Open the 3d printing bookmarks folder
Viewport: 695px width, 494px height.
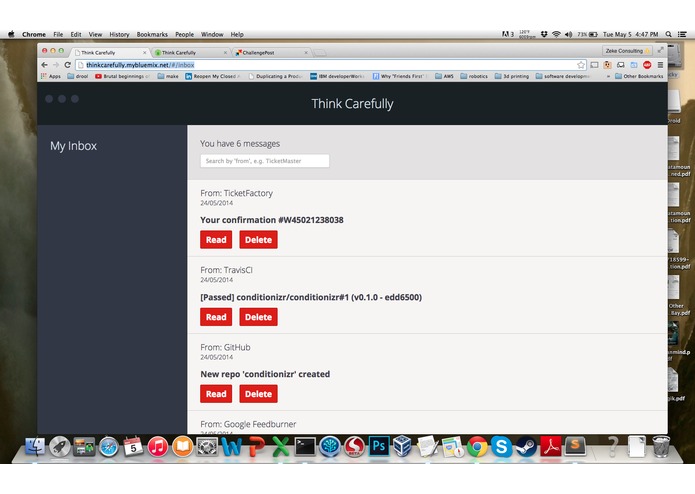(511, 76)
